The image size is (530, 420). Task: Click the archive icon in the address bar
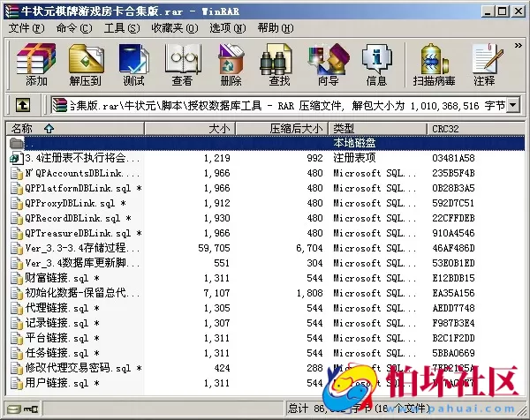click(x=60, y=105)
